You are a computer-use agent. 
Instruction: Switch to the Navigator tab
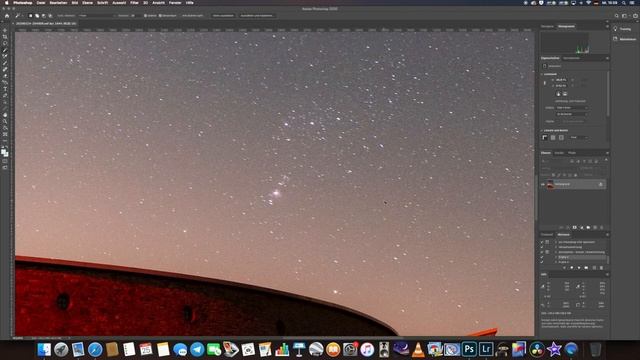(x=547, y=26)
